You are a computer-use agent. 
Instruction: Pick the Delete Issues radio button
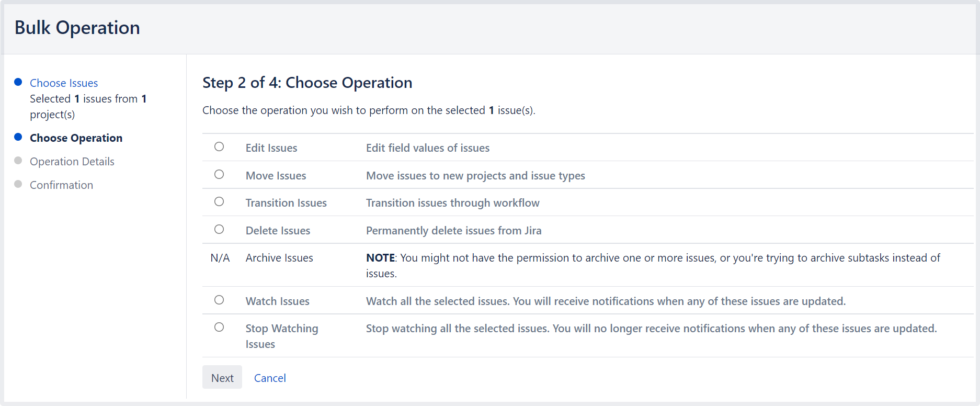click(219, 230)
